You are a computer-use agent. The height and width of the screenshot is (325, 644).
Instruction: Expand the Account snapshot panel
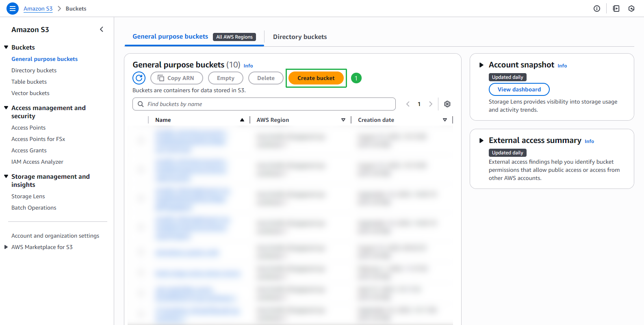(x=481, y=65)
